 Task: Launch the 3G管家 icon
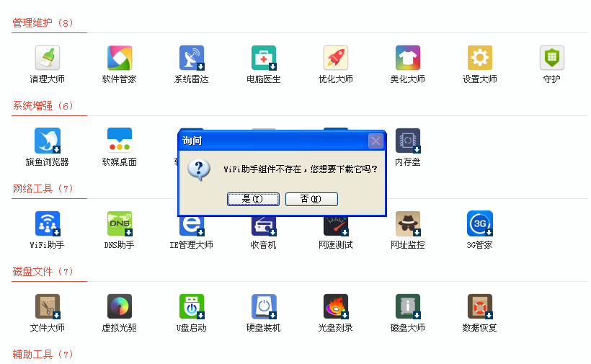tap(480, 223)
